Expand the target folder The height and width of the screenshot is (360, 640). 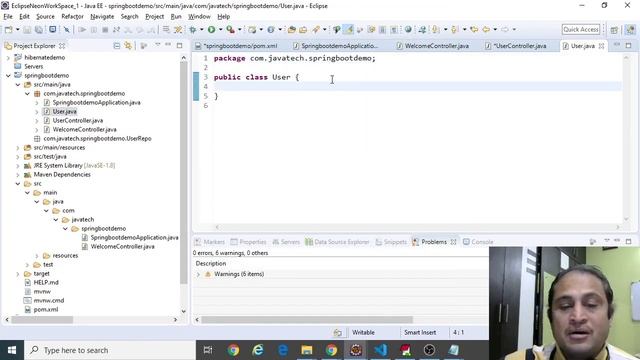(x=18, y=274)
